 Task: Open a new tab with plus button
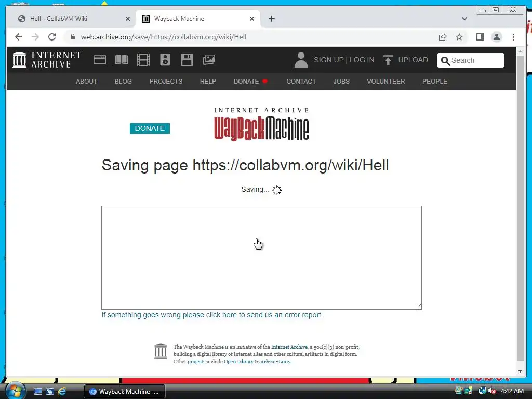click(x=271, y=19)
